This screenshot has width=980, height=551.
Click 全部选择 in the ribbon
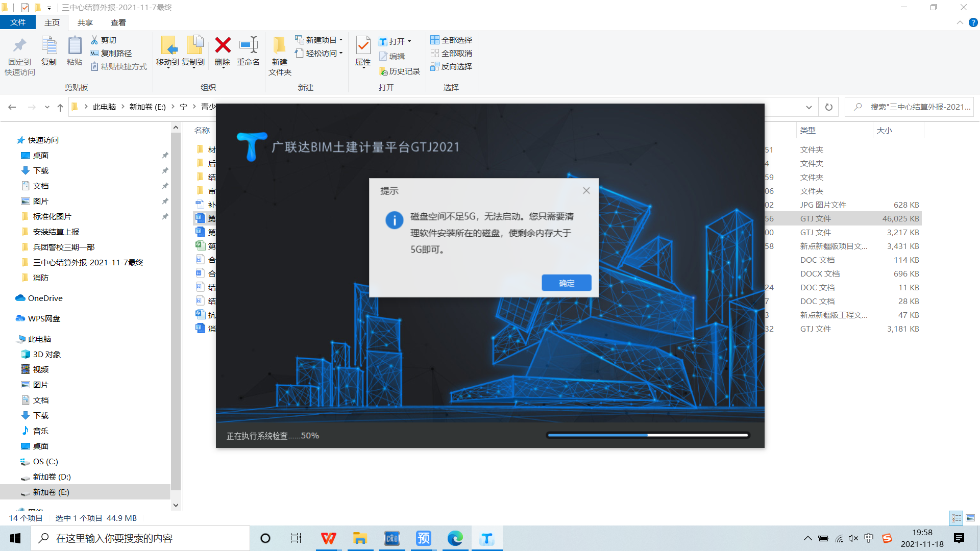click(451, 40)
